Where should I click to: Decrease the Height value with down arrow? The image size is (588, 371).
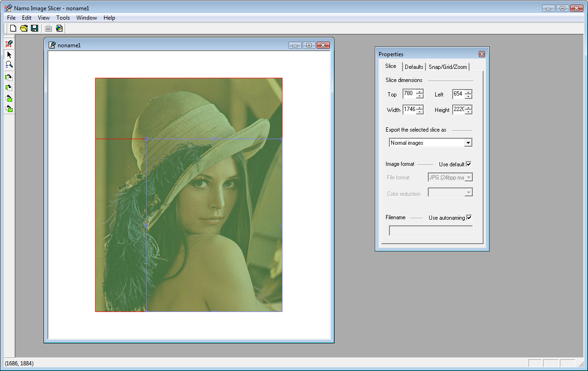click(x=469, y=112)
